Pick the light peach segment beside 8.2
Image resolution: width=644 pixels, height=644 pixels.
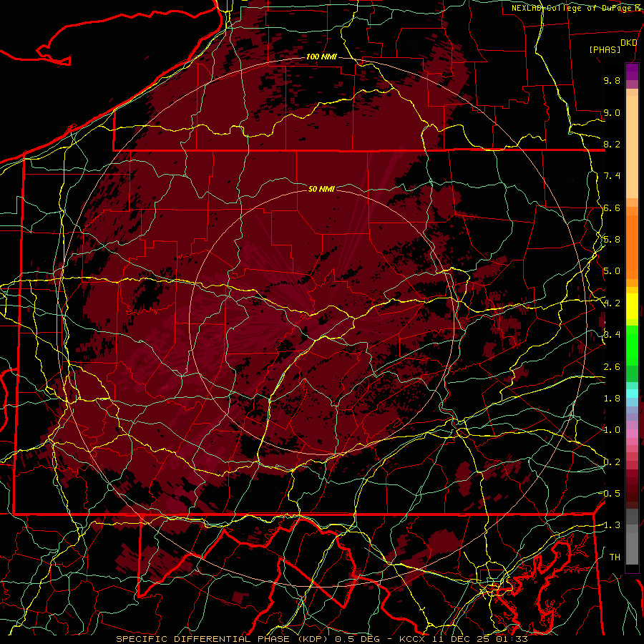632,147
